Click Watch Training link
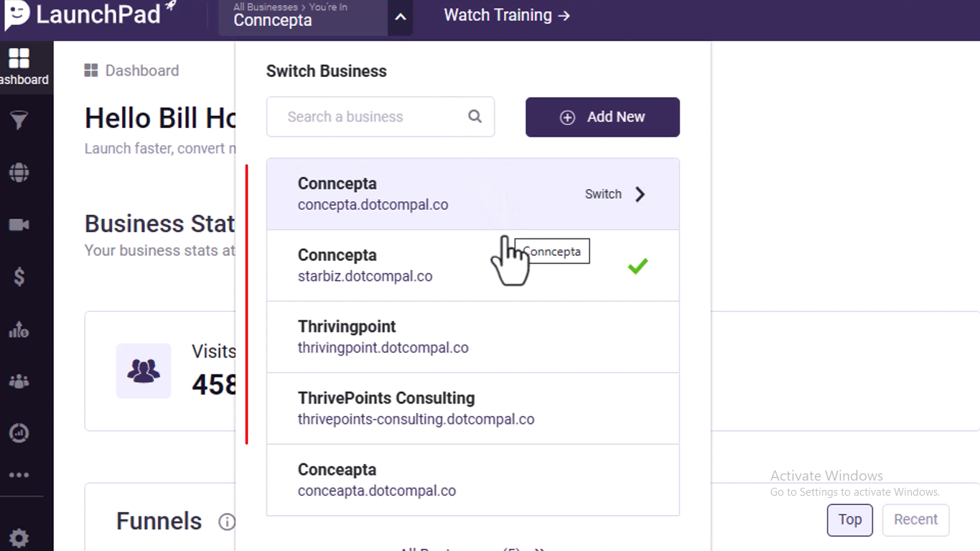Image resolution: width=980 pixels, height=551 pixels. (507, 15)
